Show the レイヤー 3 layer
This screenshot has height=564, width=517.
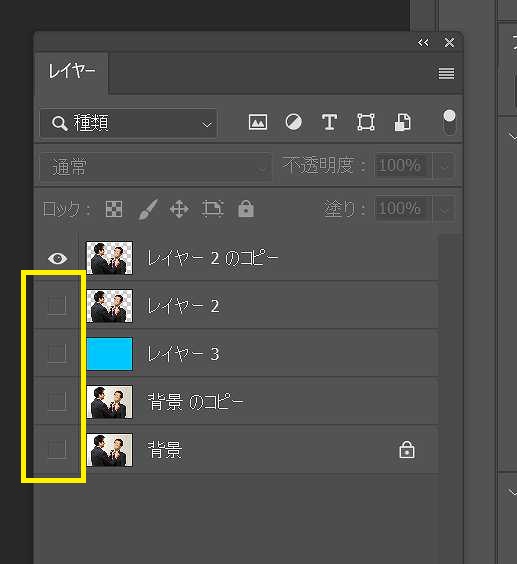pyautogui.click(x=57, y=354)
